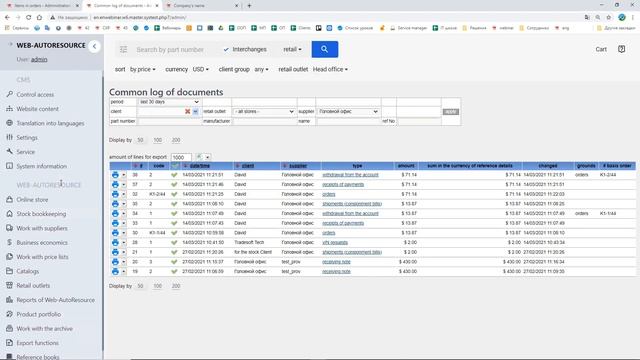Open orders link in document 32 row
The width and height of the screenshot is (640, 360).
329,194
